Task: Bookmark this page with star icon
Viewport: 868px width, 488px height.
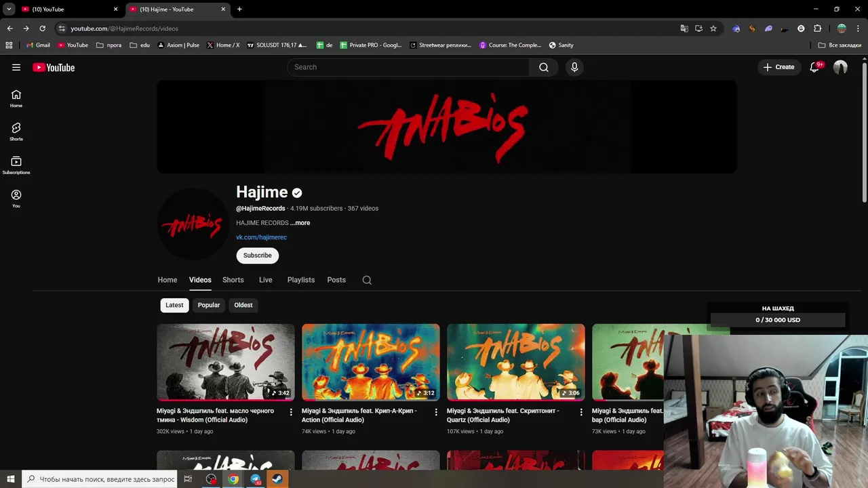Action: pyautogui.click(x=713, y=28)
